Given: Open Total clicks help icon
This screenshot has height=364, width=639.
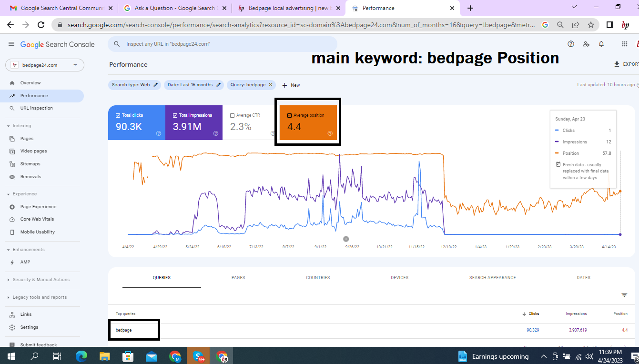Looking at the screenshot, I should tap(159, 134).
